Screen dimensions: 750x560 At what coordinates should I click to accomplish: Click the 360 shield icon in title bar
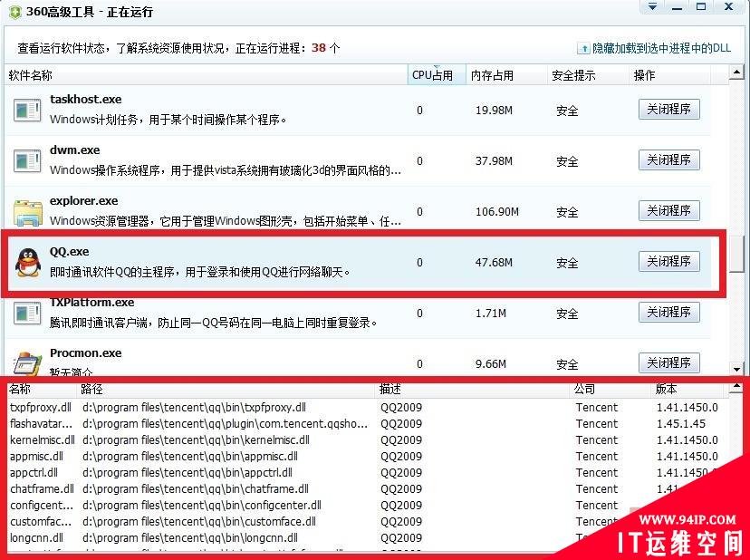coord(15,12)
